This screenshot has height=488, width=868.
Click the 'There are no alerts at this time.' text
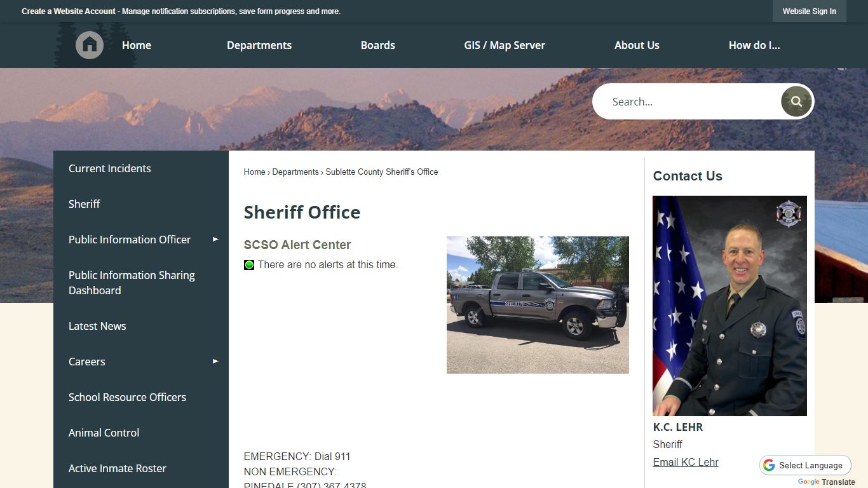(328, 265)
